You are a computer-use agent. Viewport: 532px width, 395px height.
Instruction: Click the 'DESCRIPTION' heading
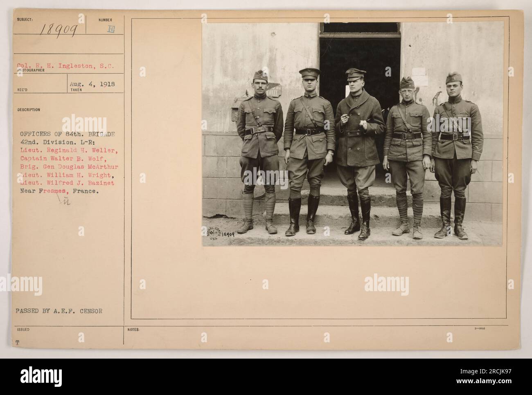pyautogui.click(x=29, y=110)
